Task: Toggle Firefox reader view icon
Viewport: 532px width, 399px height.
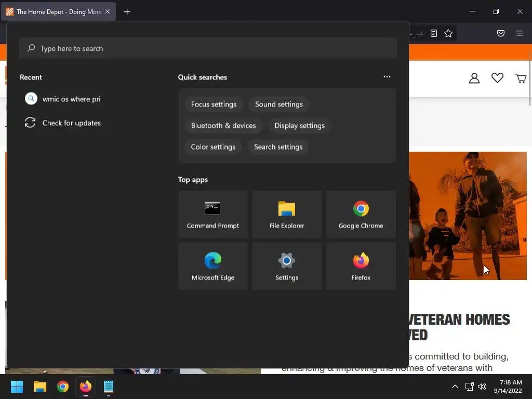Action: click(x=434, y=33)
